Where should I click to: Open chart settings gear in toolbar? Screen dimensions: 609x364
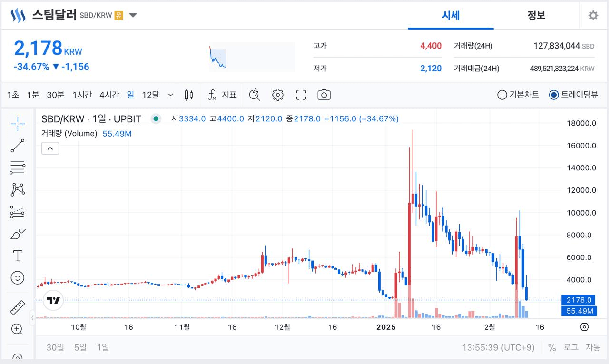point(278,95)
